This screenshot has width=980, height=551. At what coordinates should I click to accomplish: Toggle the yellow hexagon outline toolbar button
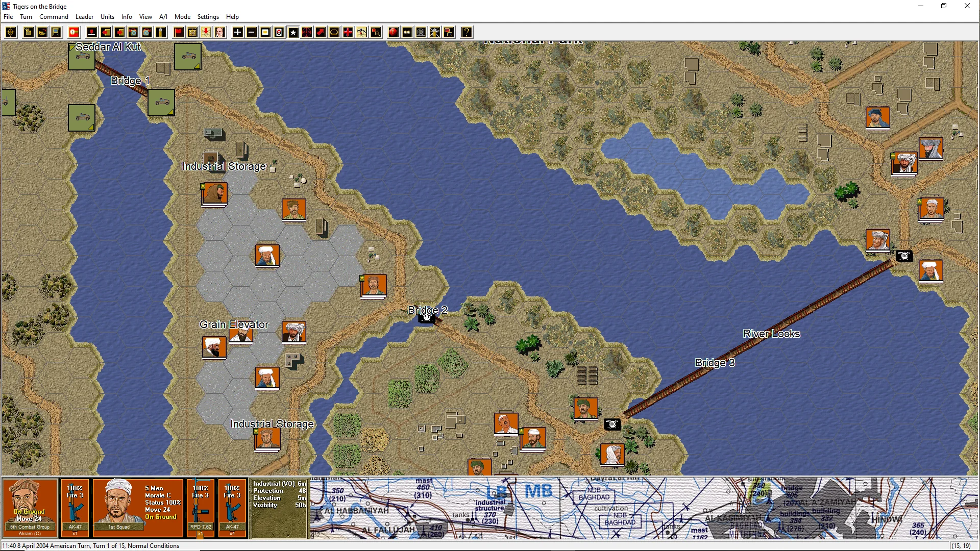[x=334, y=33]
